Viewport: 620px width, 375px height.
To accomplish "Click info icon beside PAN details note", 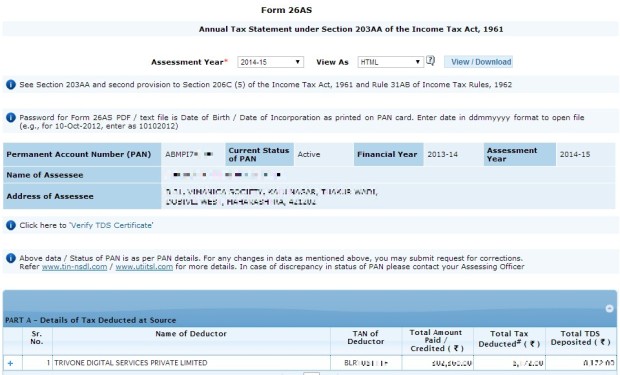I will (x=11, y=258).
